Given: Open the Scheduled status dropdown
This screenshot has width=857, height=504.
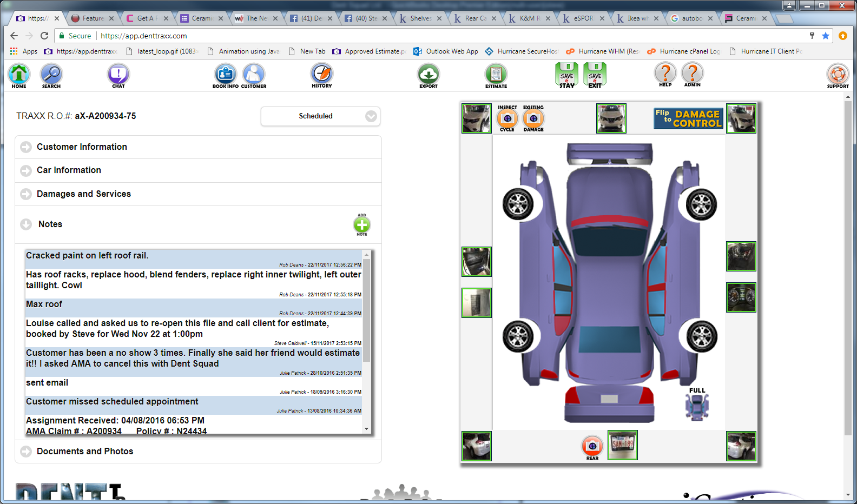Looking at the screenshot, I should [x=320, y=116].
